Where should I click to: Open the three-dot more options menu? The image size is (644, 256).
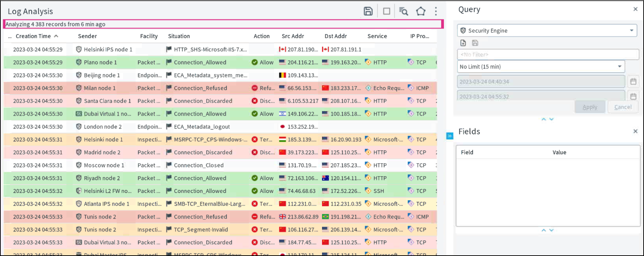pos(436,11)
